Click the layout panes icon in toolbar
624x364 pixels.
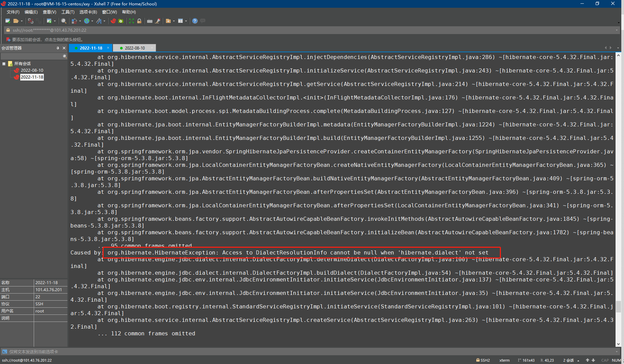pyautogui.click(x=180, y=21)
